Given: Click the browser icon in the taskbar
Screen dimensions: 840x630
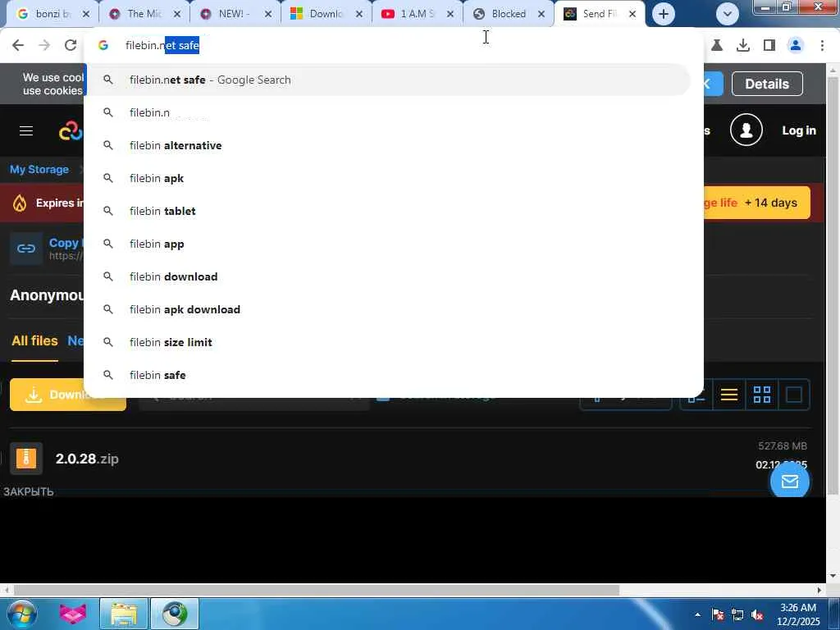Looking at the screenshot, I should click(175, 614).
